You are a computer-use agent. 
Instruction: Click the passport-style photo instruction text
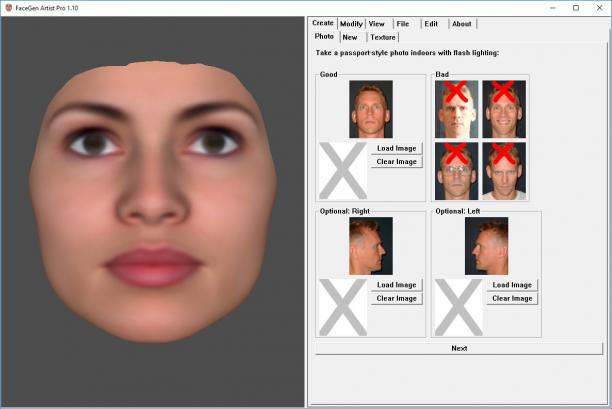(407, 53)
